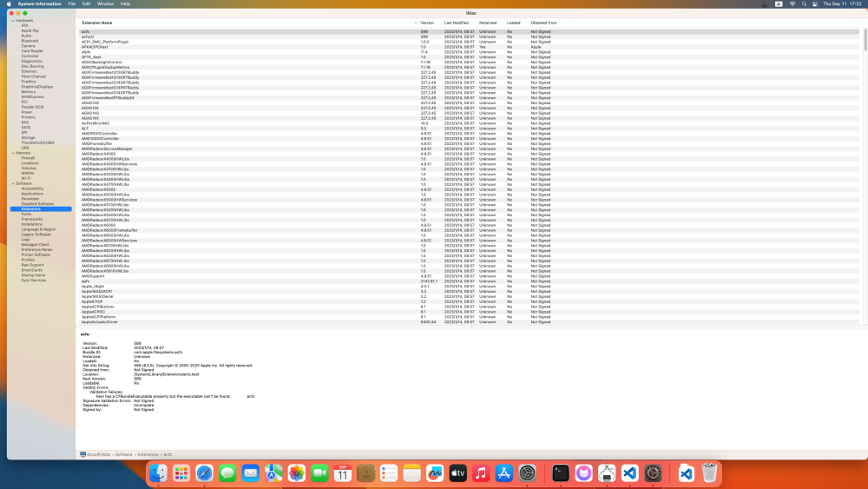
Task: Open System Settings gear in dock
Action: (527, 473)
